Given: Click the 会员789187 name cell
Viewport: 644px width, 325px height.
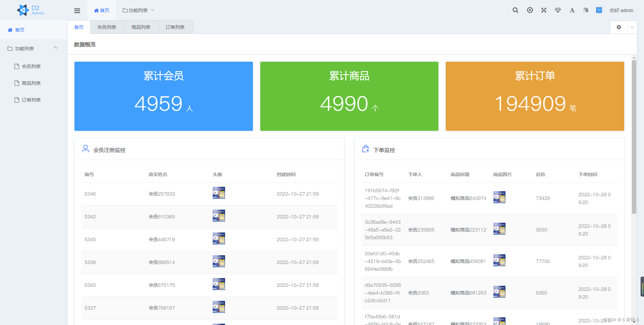Looking at the screenshot, I should click(x=162, y=308).
